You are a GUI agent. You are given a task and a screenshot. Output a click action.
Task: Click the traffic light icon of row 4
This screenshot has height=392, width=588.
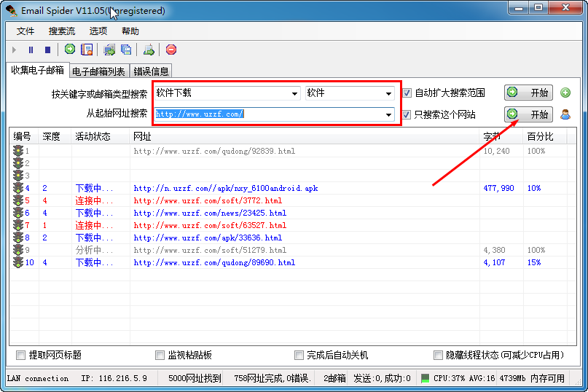point(18,188)
